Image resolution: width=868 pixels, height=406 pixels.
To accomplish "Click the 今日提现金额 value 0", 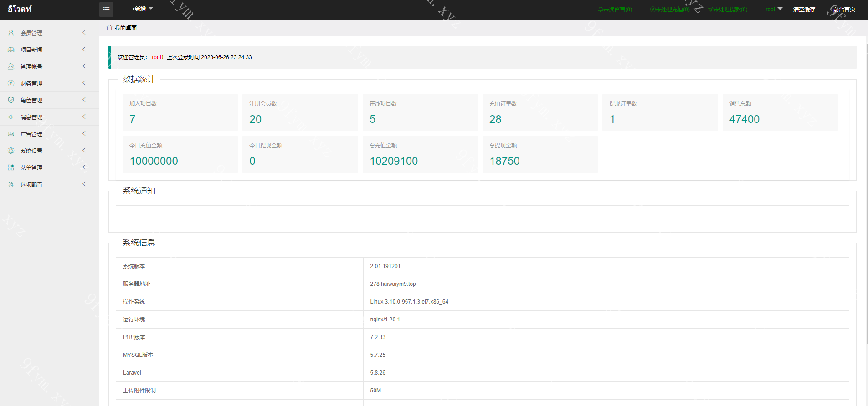I will click(252, 161).
